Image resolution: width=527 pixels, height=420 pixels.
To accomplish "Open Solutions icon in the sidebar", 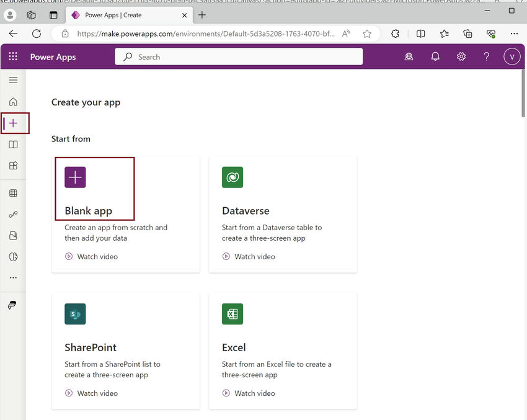I will pyautogui.click(x=13, y=235).
